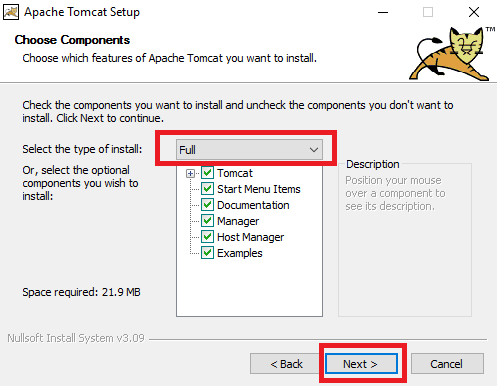The width and height of the screenshot is (497, 386).
Task: Minimize the Apache Tomcat Setup window
Action: click(x=383, y=12)
